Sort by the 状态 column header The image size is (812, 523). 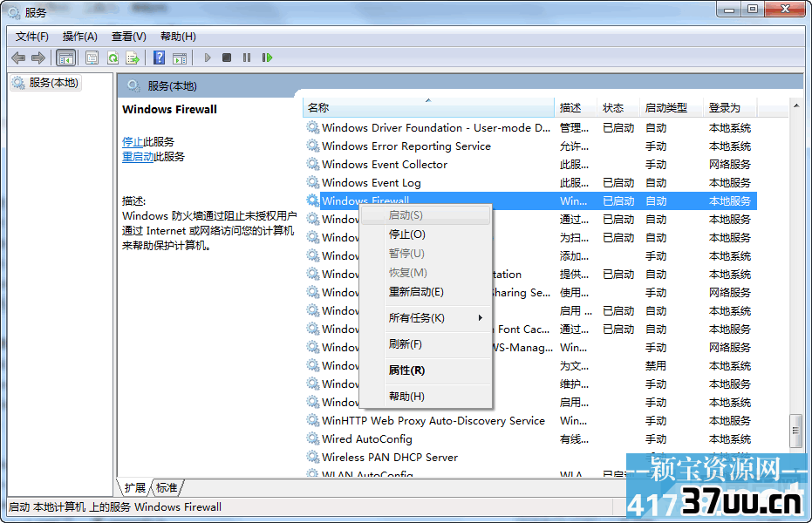point(618,107)
